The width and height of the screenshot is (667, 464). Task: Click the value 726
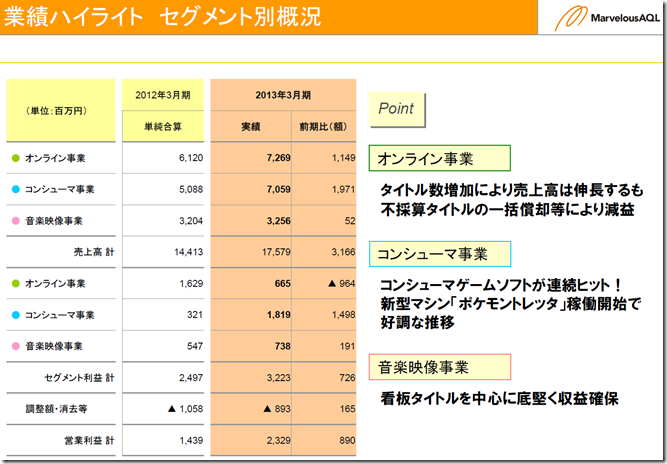pyautogui.click(x=348, y=378)
